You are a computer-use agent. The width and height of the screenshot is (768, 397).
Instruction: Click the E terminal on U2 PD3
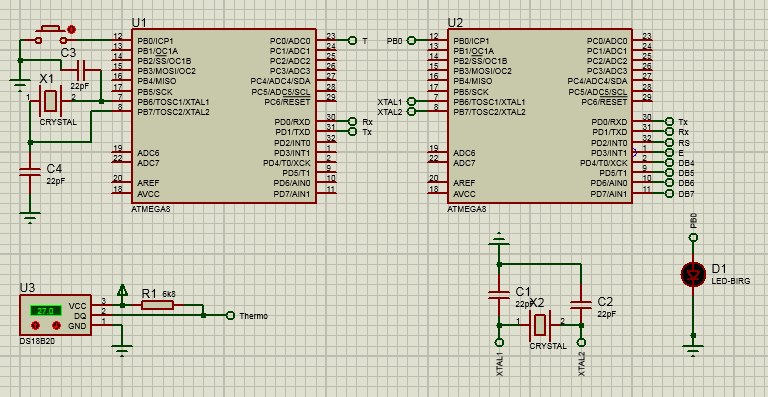point(670,153)
